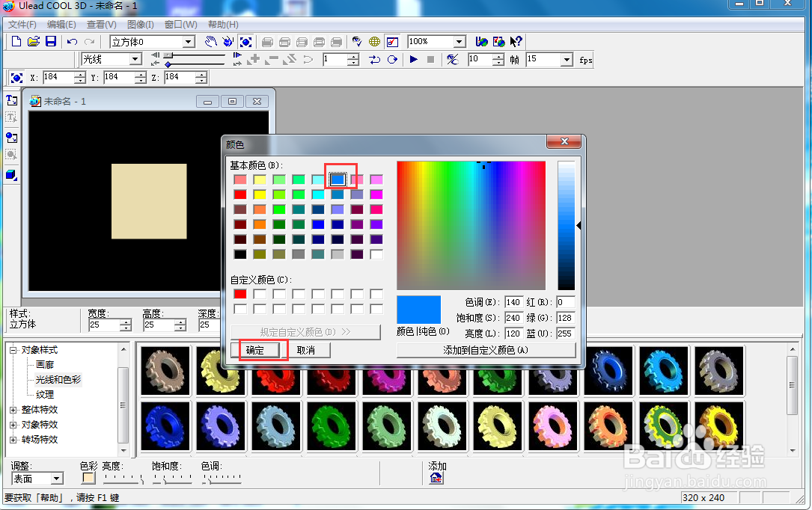Open the 编辑(E) menu
This screenshot has height=510, width=812.
[61, 25]
